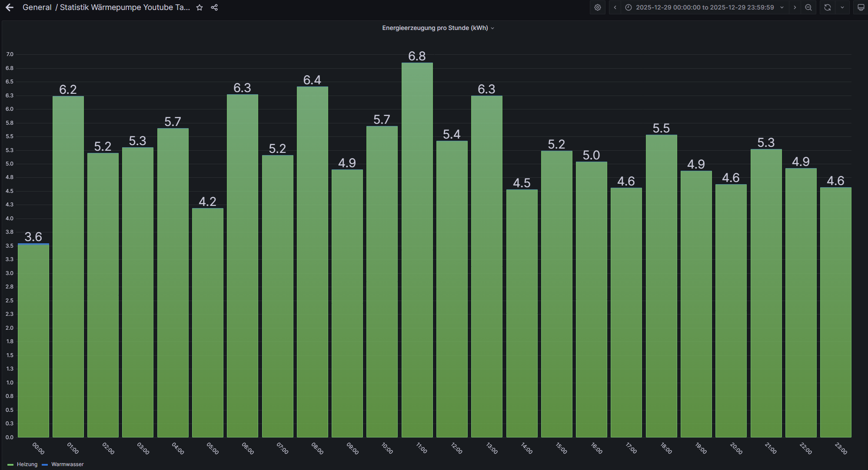Star this dashboard as favorite
This screenshot has height=470, width=868.
point(200,7)
